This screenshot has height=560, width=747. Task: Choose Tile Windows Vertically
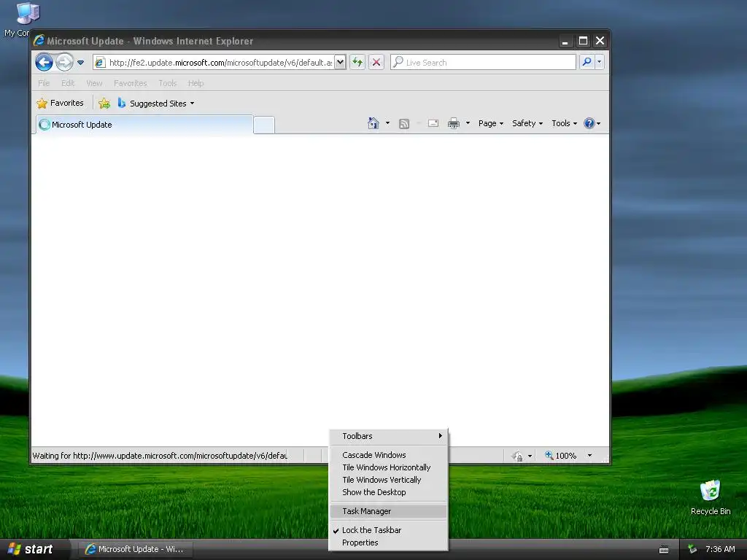coord(388,480)
